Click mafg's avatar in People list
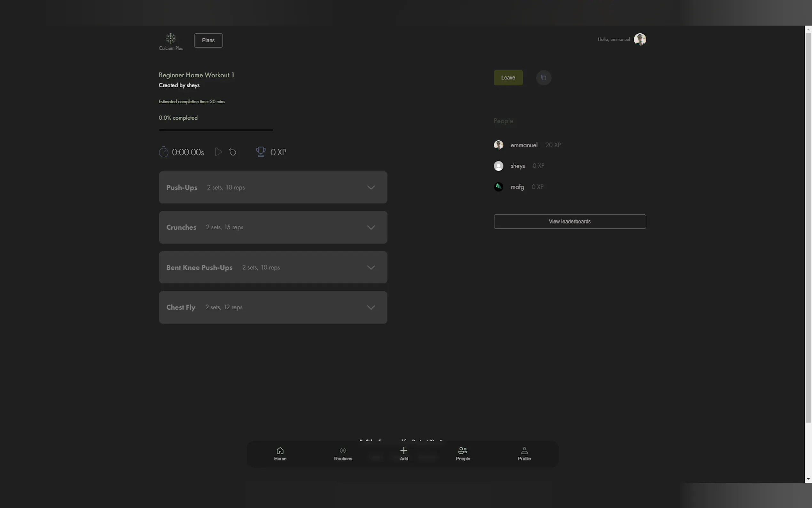This screenshot has width=812, height=508. click(498, 187)
